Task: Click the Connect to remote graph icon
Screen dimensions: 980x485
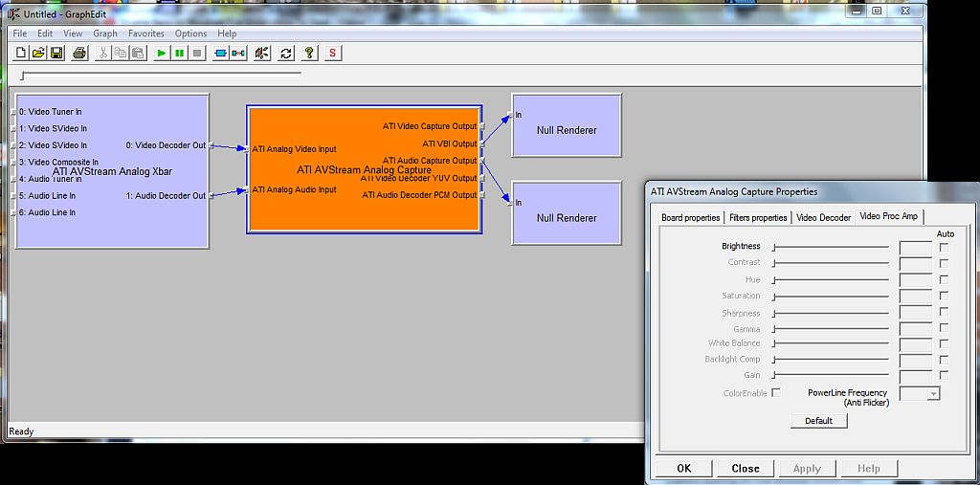Action: point(262,54)
